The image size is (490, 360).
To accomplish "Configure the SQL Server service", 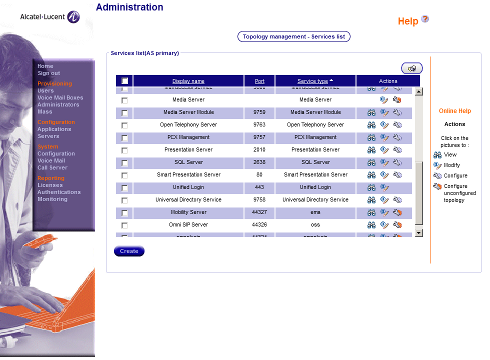I will [397, 162].
